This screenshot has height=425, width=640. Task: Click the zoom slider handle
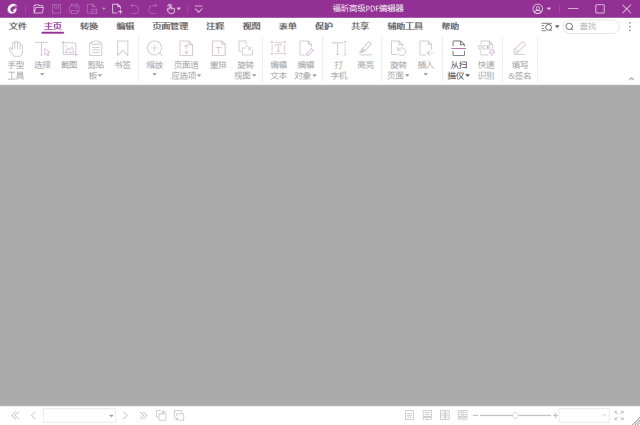point(516,416)
